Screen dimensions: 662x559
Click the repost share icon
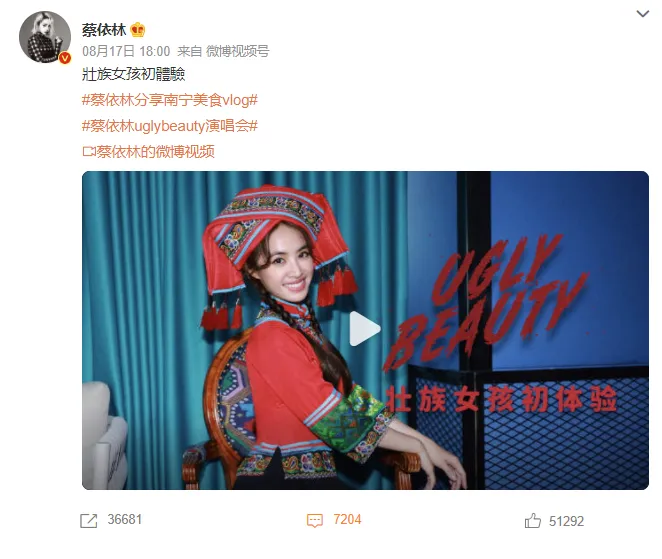click(x=89, y=521)
